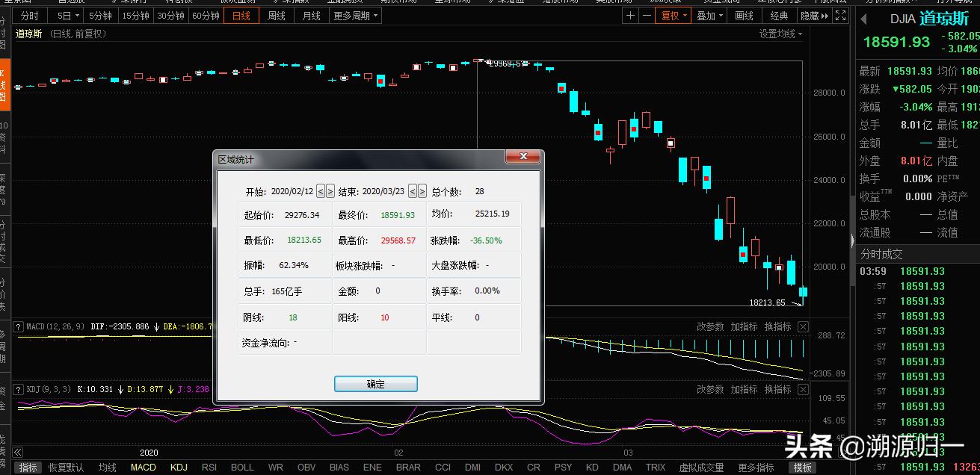
Task: Click 改参数 in MACD panel
Action: 710,326
